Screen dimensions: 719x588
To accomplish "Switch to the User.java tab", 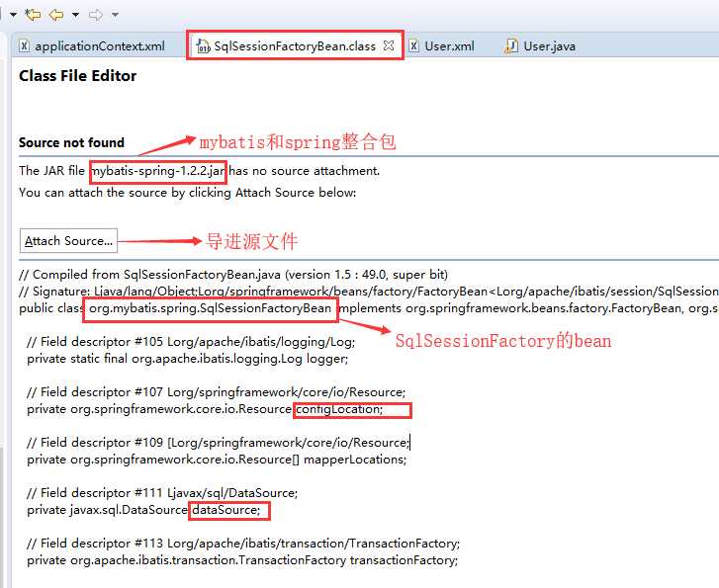I will pos(540,45).
